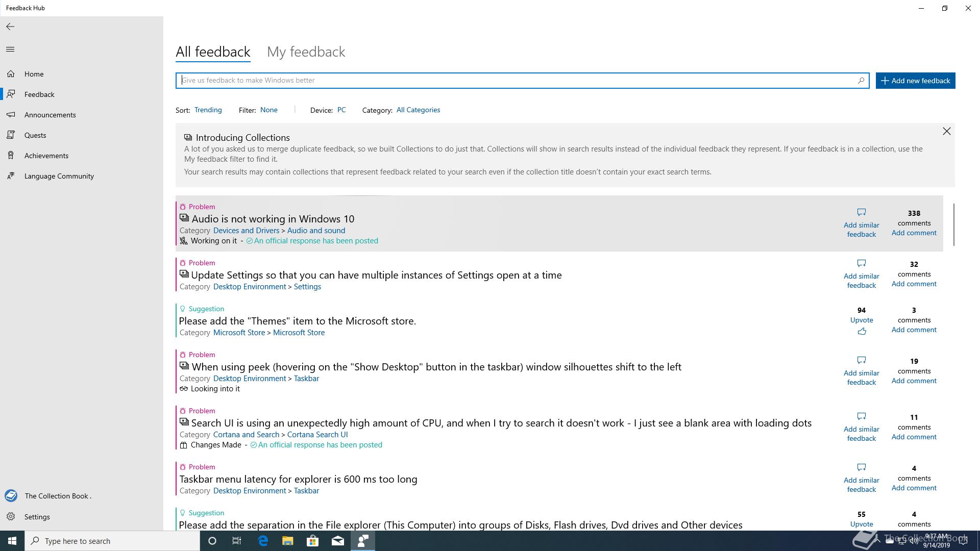Open The Collection Book account

pyautogui.click(x=82, y=496)
